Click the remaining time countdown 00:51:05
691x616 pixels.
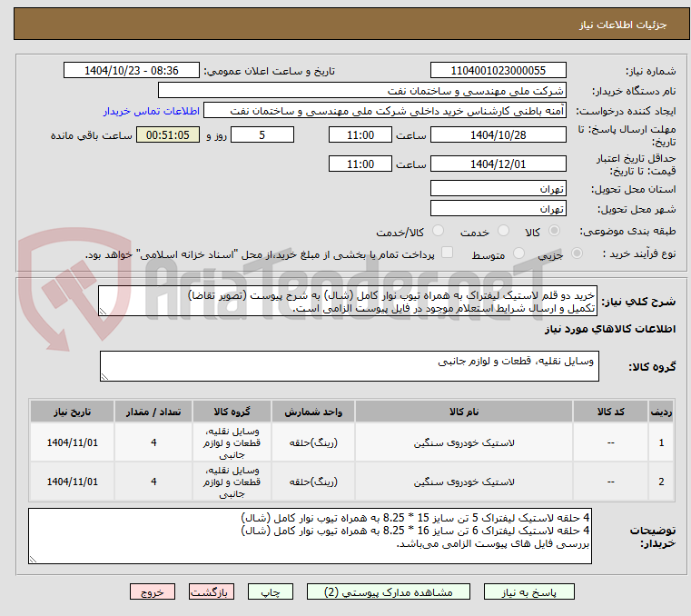[x=168, y=135]
